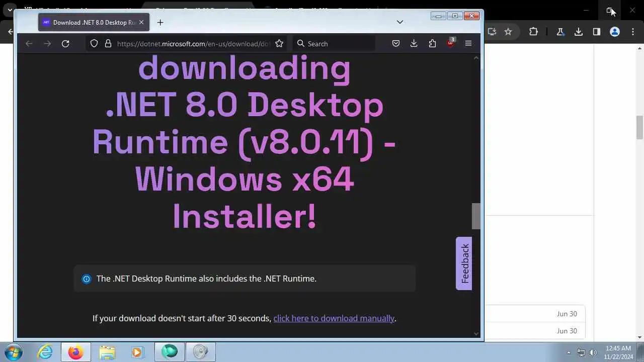Image resolution: width=644 pixels, height=362 pixels.
Task: Open Chrome downloads icon
Action: pyautogui.click(x=579, y=32)
